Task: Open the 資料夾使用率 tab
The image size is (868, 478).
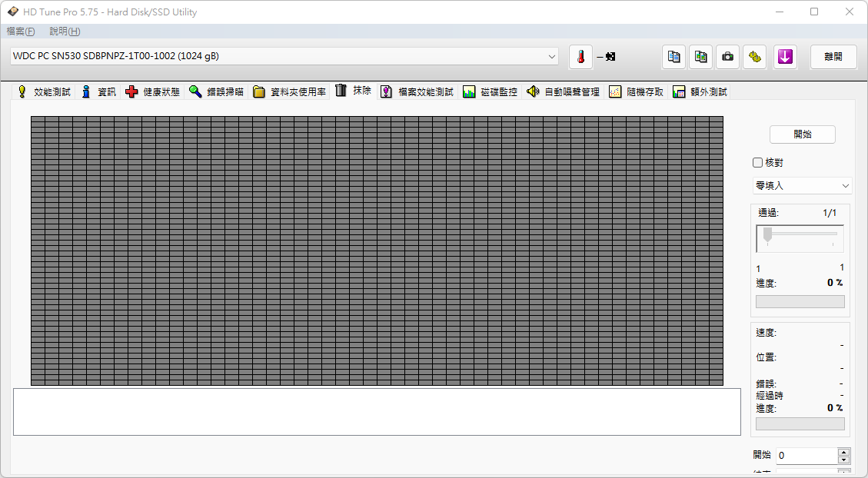Action: point(290,92)
